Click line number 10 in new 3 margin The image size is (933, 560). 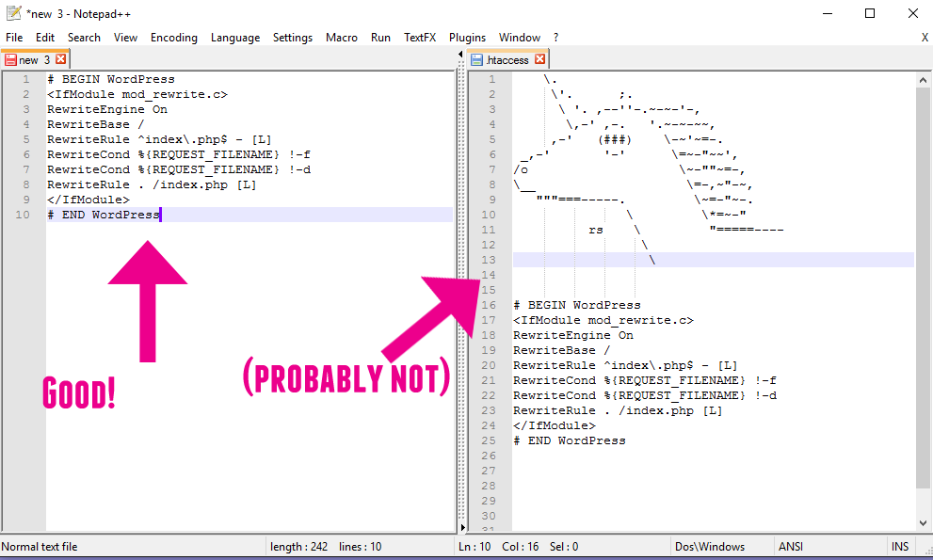tap(23, 215)
